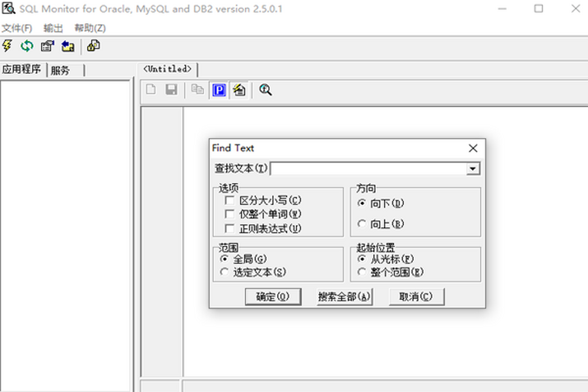Screen dimensions: 588x392
Task: Toggle the blue P button
Action: coord(220,90)
